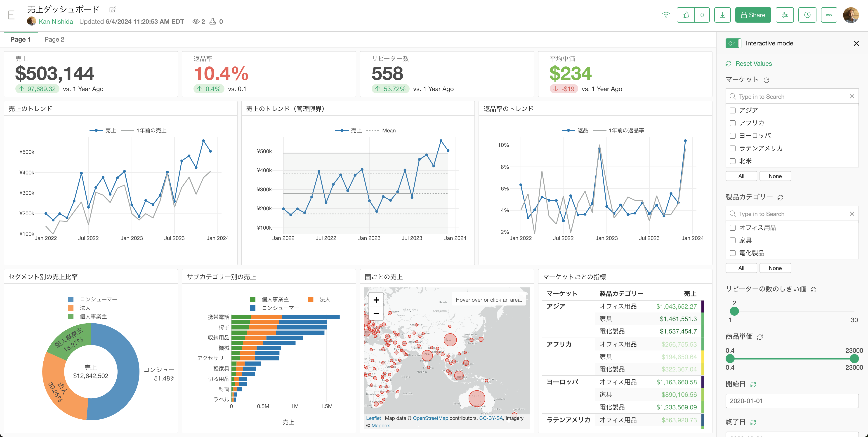Click the 開始日 date input field
The height and width of the screenshot is (437, 868).
[792, 401]
